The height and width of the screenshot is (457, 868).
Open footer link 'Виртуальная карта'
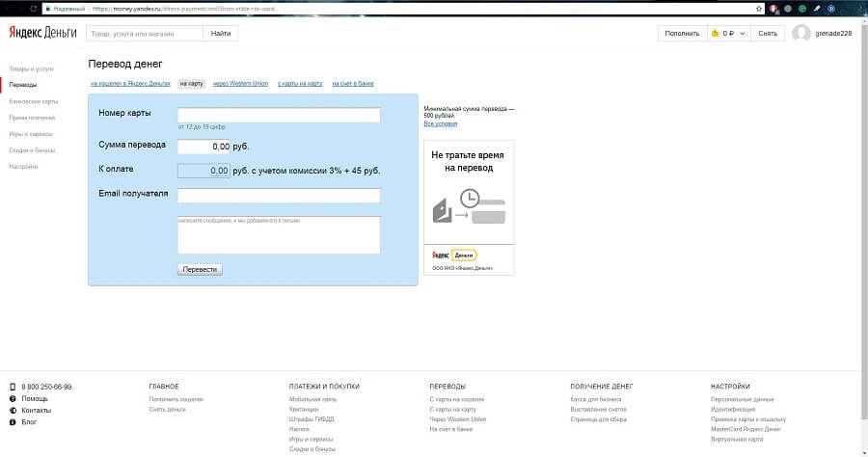pyautogui.click(x=737, y=440)
